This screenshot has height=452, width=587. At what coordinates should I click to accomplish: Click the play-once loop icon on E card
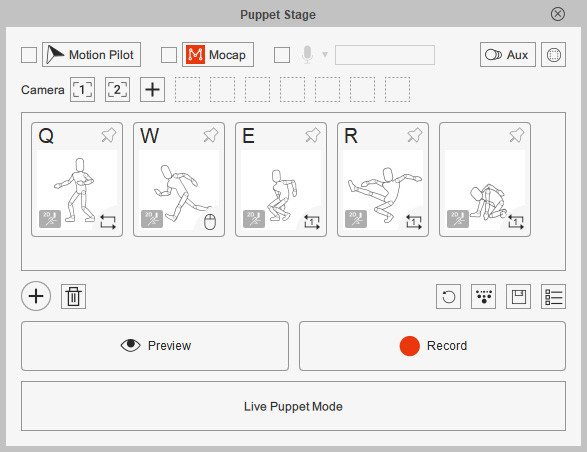[311, 222]
